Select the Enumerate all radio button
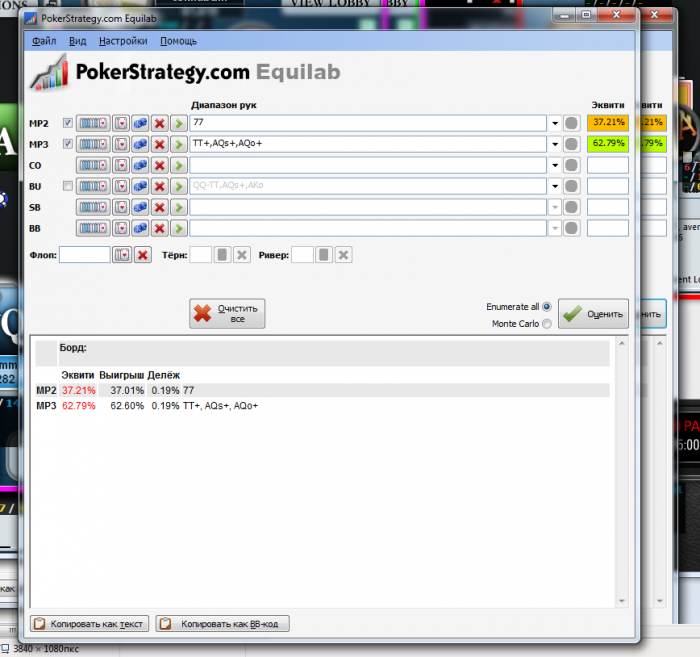Screen dimensions: 700x657 pyautogui.click(x=547, y=307)
